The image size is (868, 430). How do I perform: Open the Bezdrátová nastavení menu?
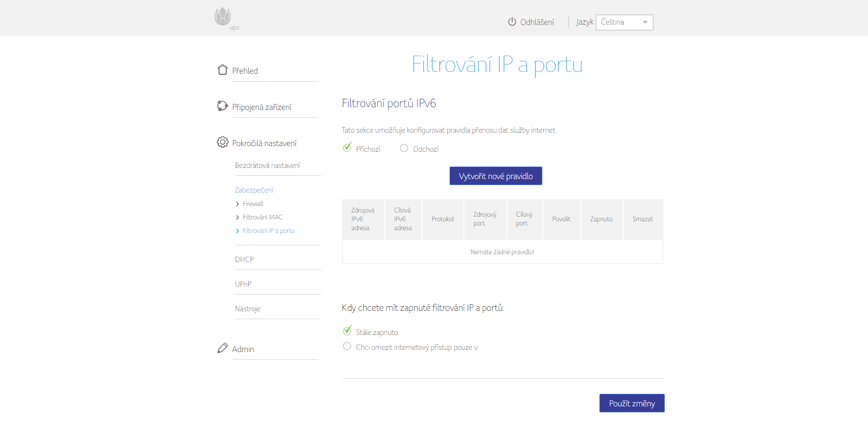pyautogui.click(x=267, y=166)
